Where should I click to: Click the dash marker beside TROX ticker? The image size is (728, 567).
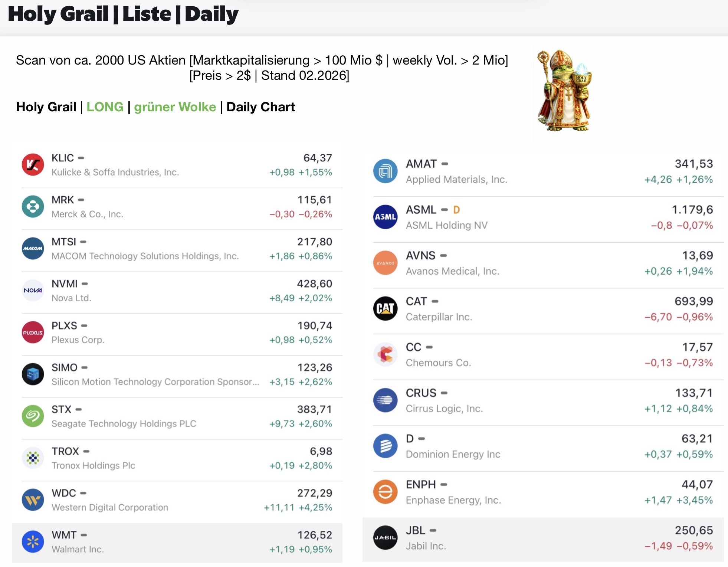[x=86, y=452]
